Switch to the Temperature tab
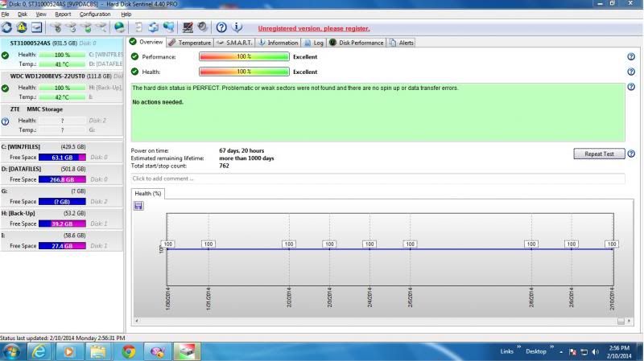644x361 pixels. pos(190,43)
